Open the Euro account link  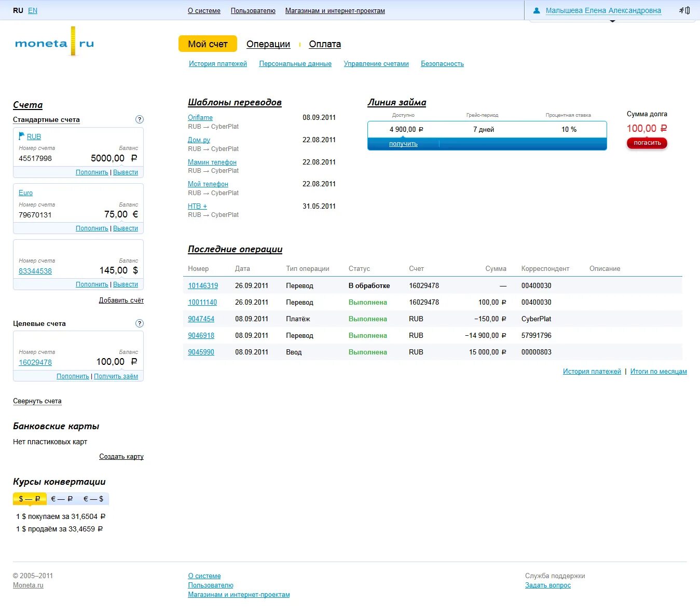click(x=25, y=193)
